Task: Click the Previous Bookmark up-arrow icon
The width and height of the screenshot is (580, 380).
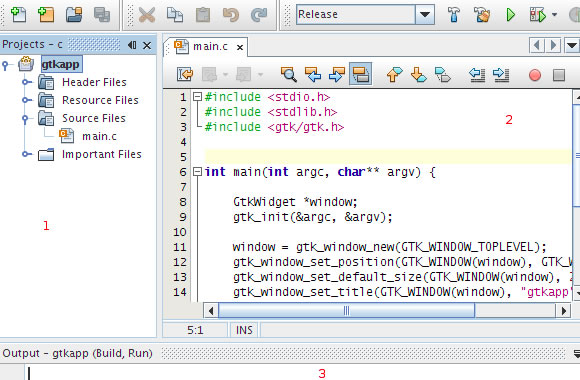Action: click(394, 74)
